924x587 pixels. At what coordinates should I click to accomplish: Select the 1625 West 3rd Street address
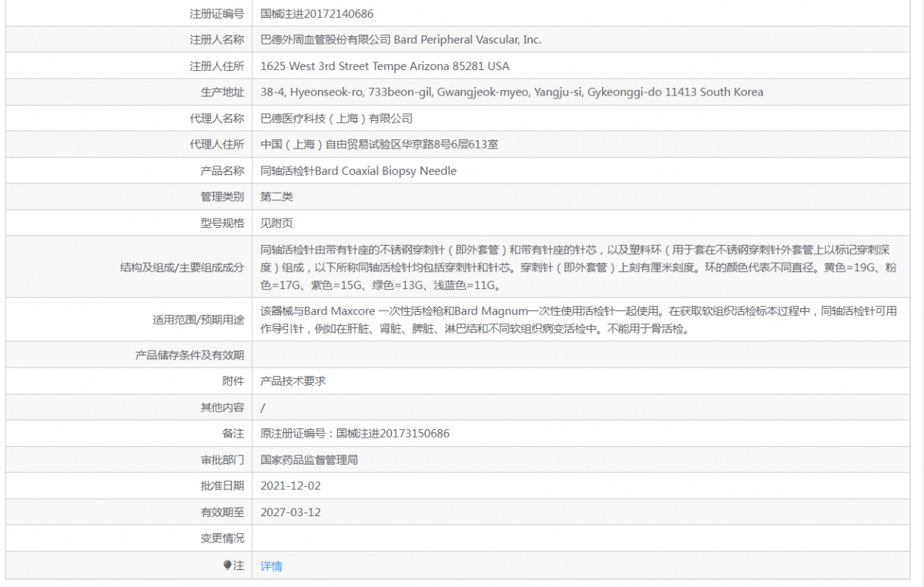point(385,66)
